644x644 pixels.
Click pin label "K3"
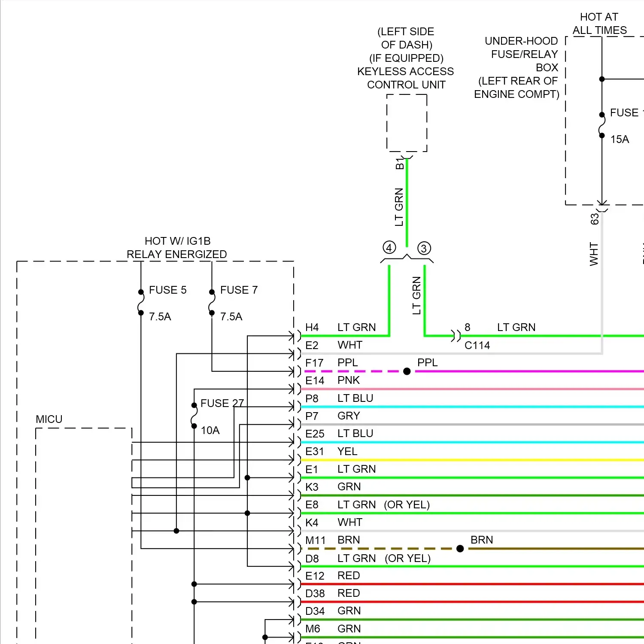tap(312, 487)
